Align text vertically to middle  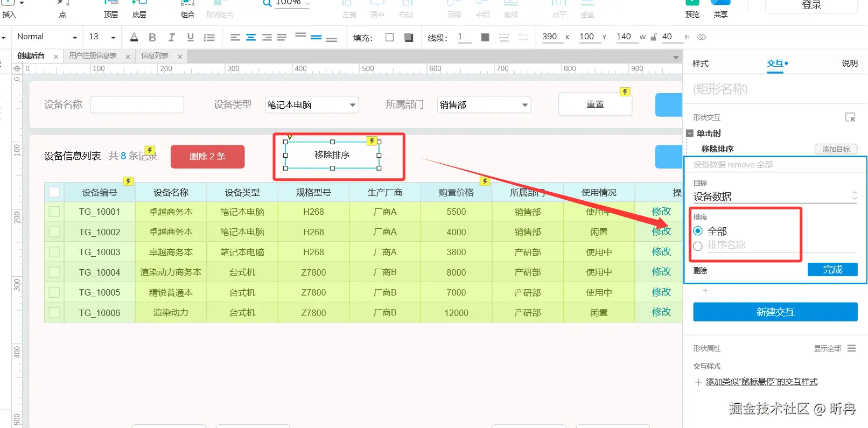[316, 37]
